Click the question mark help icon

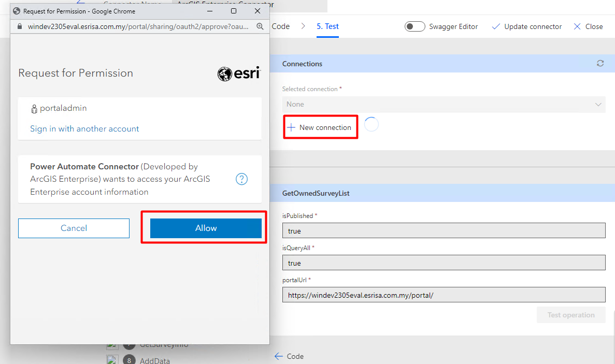click(x=241, y=179)
